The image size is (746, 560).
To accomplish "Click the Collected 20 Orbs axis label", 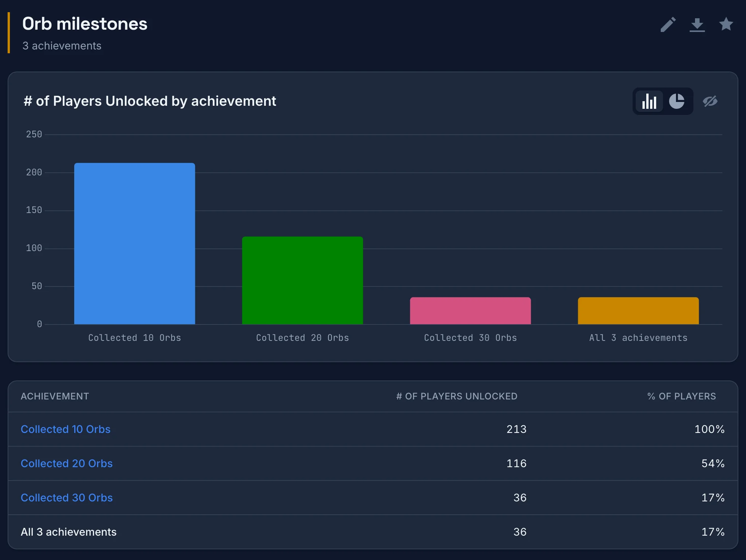I will click(303, 338).
